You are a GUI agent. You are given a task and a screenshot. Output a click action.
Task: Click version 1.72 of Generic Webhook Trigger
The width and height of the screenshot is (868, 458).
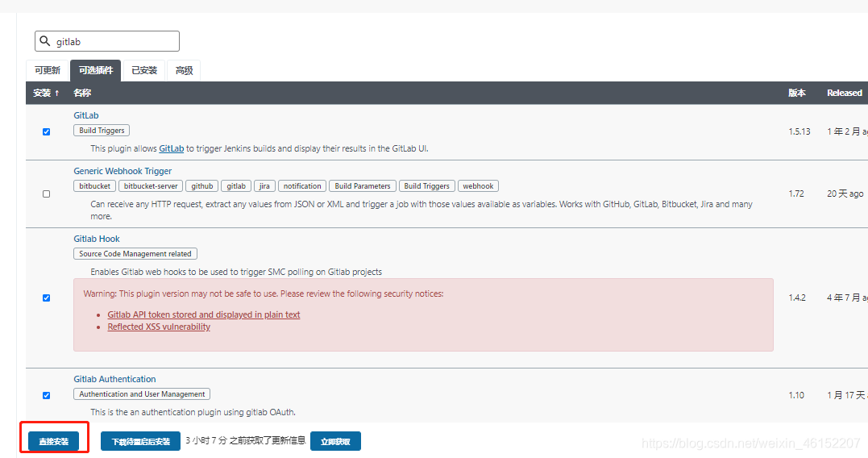(x=796, y=194)
